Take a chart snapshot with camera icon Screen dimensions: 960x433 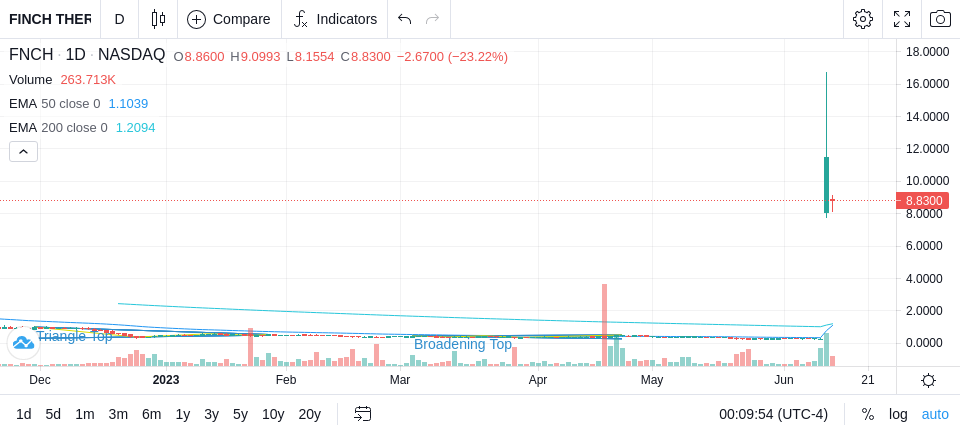coord(940,19)
